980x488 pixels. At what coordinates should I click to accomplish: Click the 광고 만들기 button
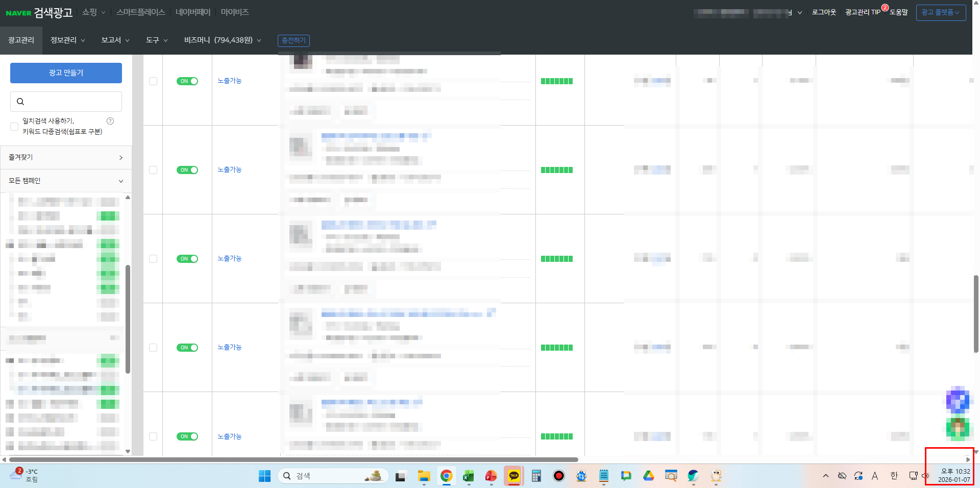(66, 73)
